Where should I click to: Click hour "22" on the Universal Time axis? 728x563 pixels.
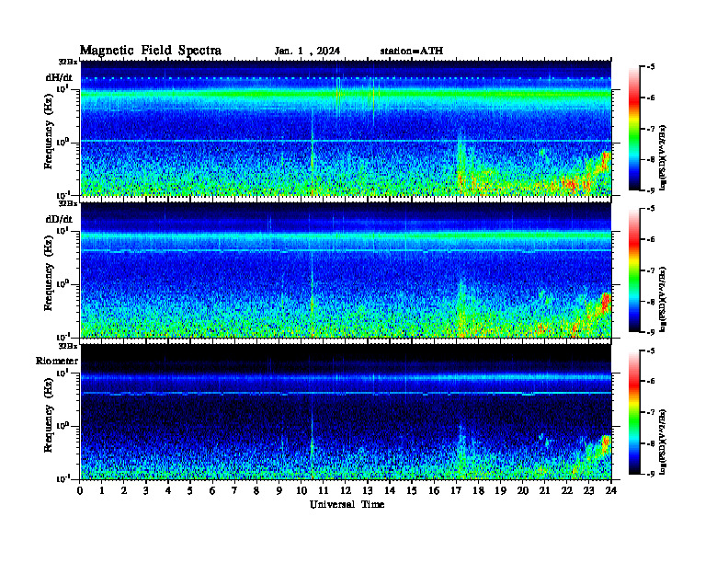pyautogui.click(x=567, y=490)
